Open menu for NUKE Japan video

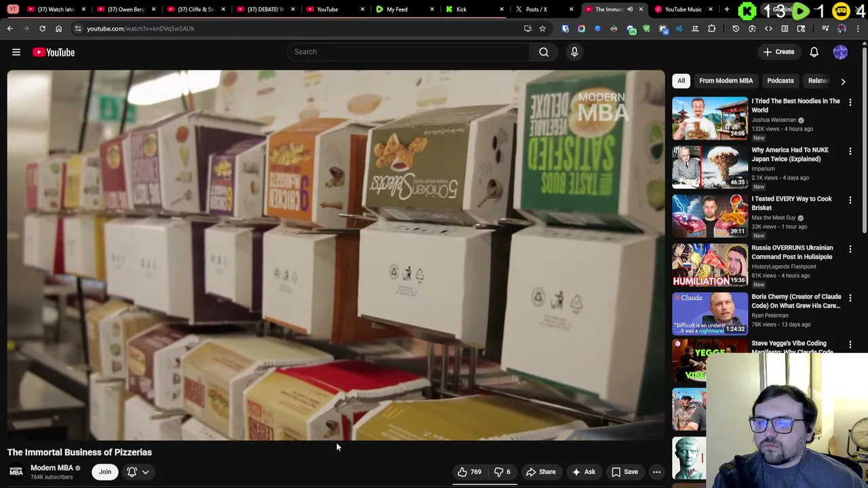click(850, 151)
